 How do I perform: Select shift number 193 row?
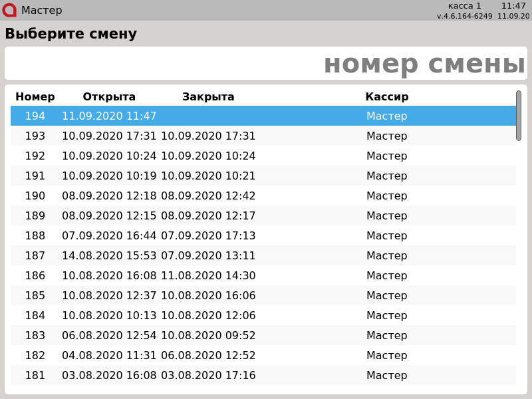point(263,136)
